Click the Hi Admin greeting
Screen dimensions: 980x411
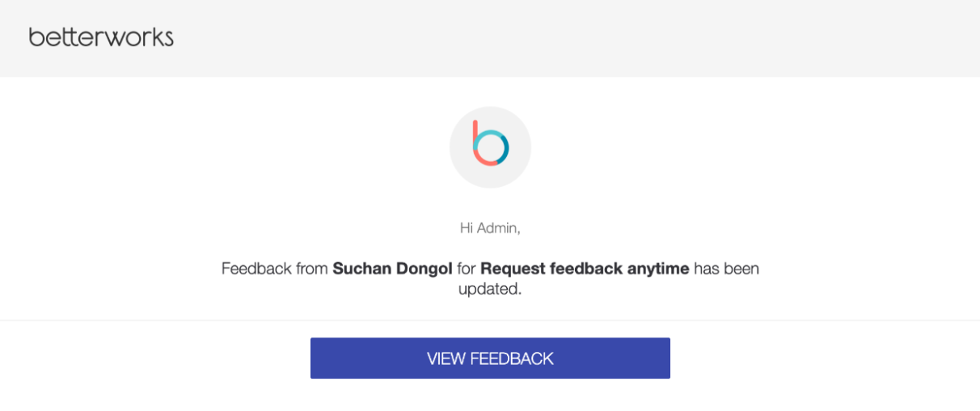tap(490, 228)
